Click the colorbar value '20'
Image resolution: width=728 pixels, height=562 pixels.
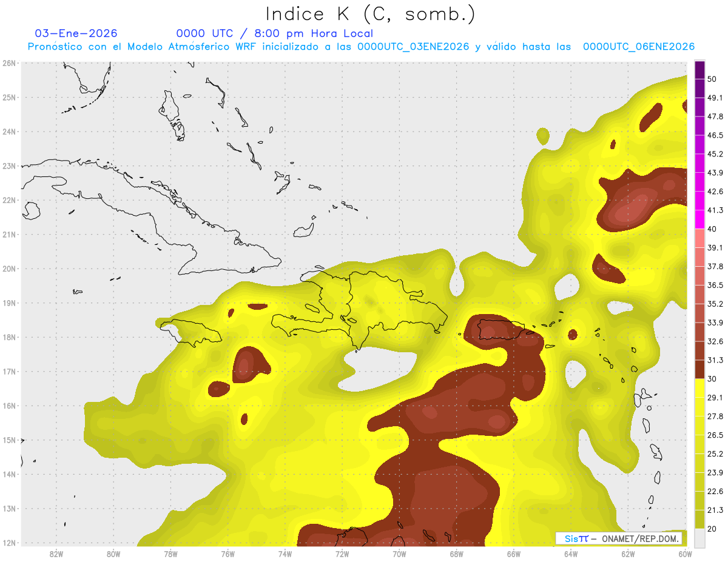coord(712,529)
